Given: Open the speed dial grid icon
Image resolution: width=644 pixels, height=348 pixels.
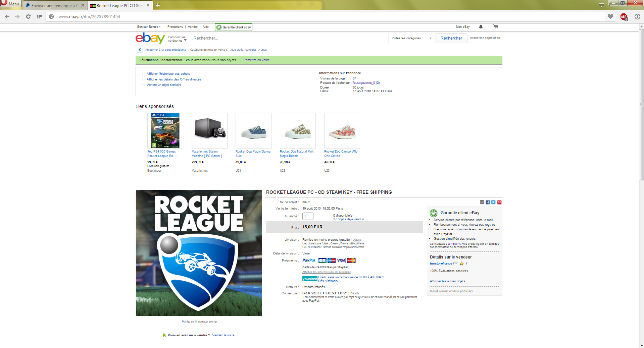Looking at the screenshot, I should [39, 16].
